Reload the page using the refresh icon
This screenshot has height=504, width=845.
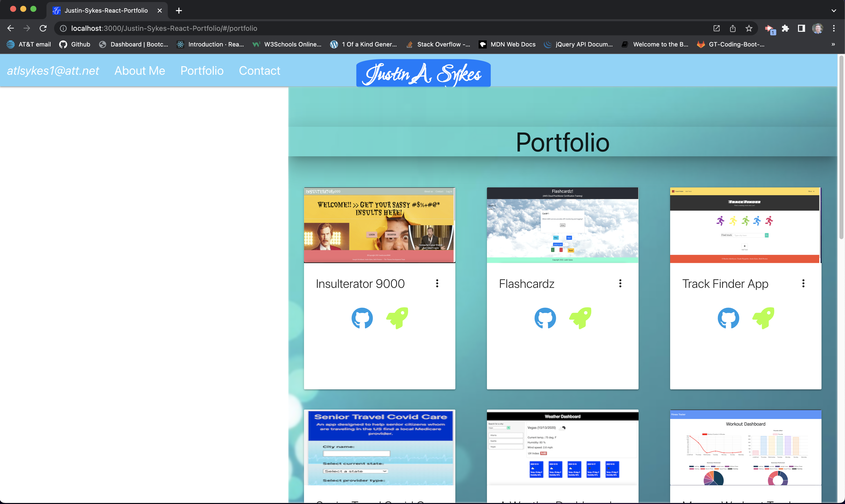[x=43, y=28]
